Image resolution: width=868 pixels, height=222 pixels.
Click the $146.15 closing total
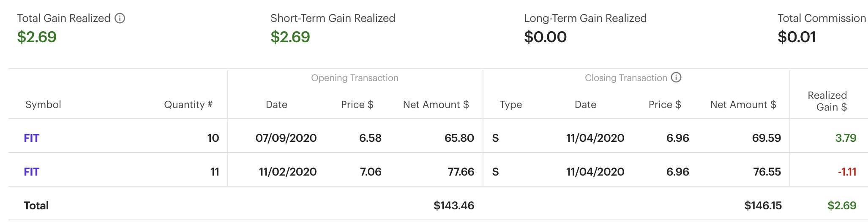coord(763,206)
